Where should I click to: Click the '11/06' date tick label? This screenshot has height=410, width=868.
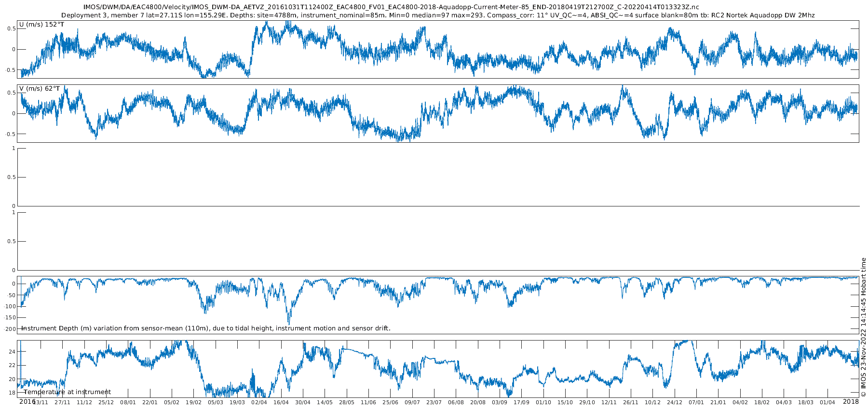tap(368, 402)
